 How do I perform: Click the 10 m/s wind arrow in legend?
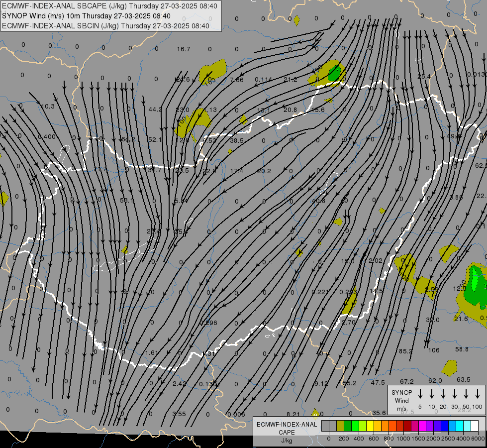coord(432,394)
